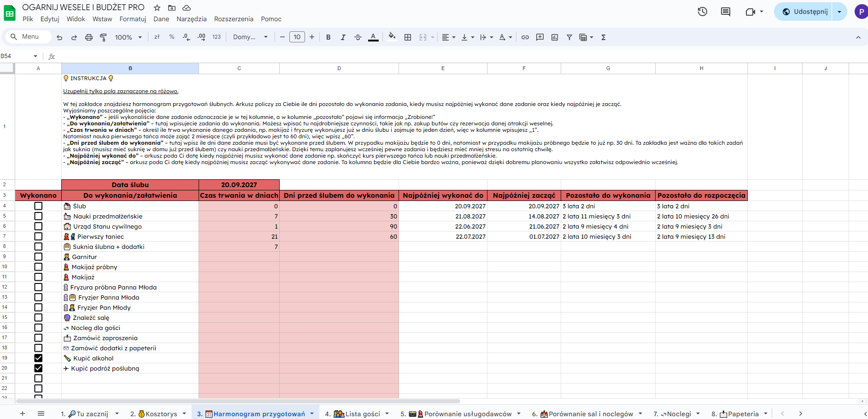This screenshot has height=419, width=868.
Task: Create a filter with the funnel icon
Action: click(x=569, y=37)
